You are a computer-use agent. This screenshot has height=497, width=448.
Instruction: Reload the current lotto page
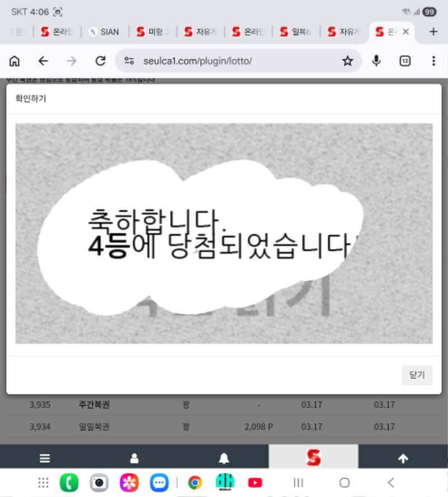click(x=100, y=61)
